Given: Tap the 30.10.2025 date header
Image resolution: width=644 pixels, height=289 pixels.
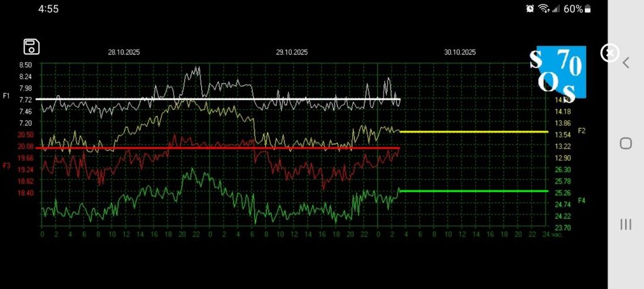Looking at the screenshot, I should [x=460, y=53].
